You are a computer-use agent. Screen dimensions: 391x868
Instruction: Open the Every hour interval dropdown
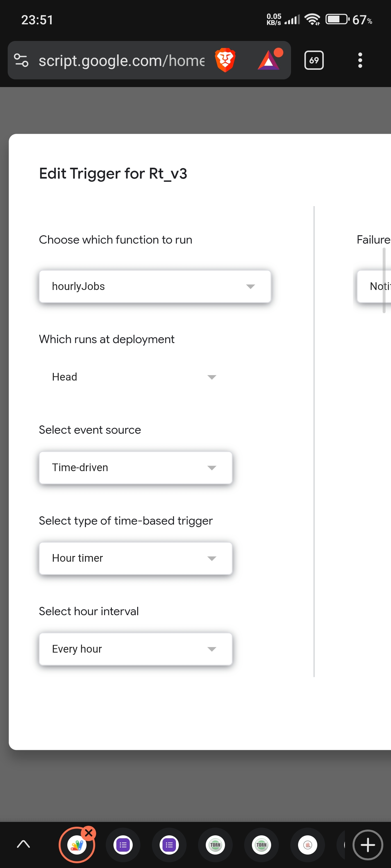pos(136,649)
